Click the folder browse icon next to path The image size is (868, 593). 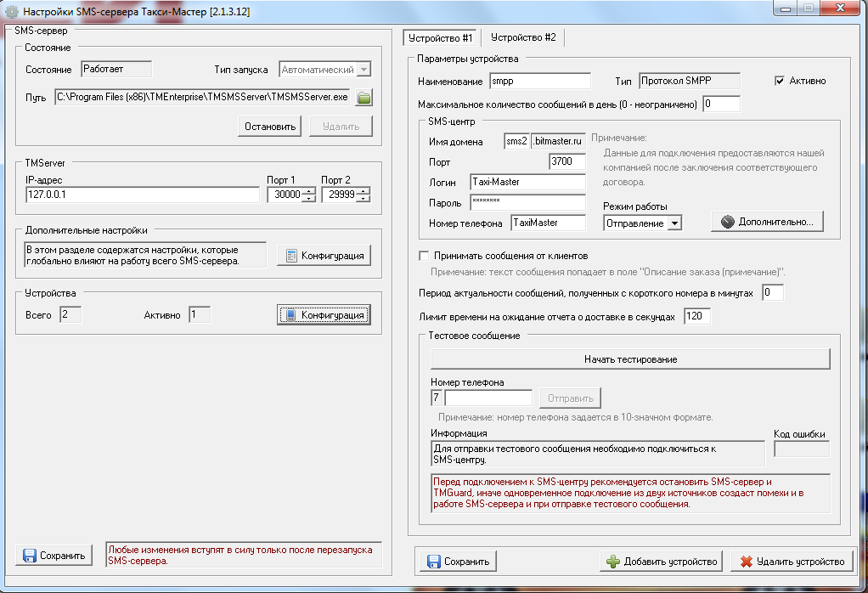click(364, 98)
